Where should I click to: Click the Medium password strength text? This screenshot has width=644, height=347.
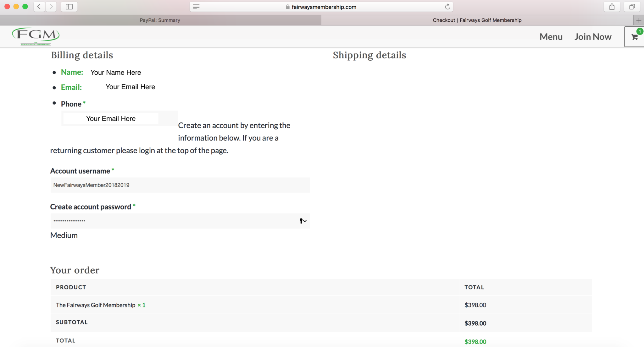pos(64,235)
